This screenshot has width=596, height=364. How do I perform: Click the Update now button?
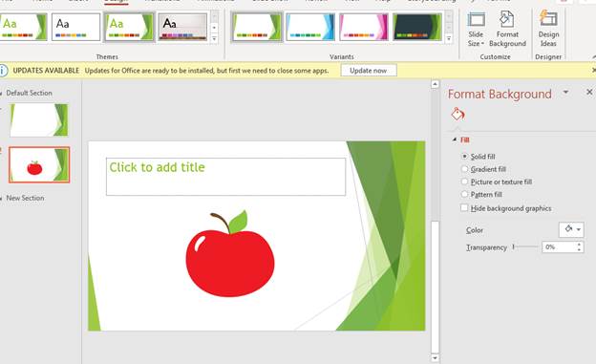pyautogui.click(x=369, y=71)
